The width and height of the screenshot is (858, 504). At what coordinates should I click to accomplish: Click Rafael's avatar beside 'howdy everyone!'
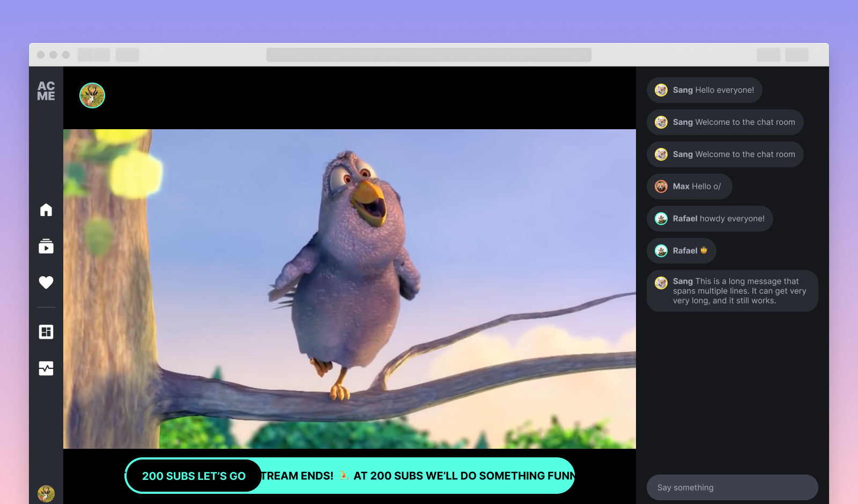pos(661,219)
